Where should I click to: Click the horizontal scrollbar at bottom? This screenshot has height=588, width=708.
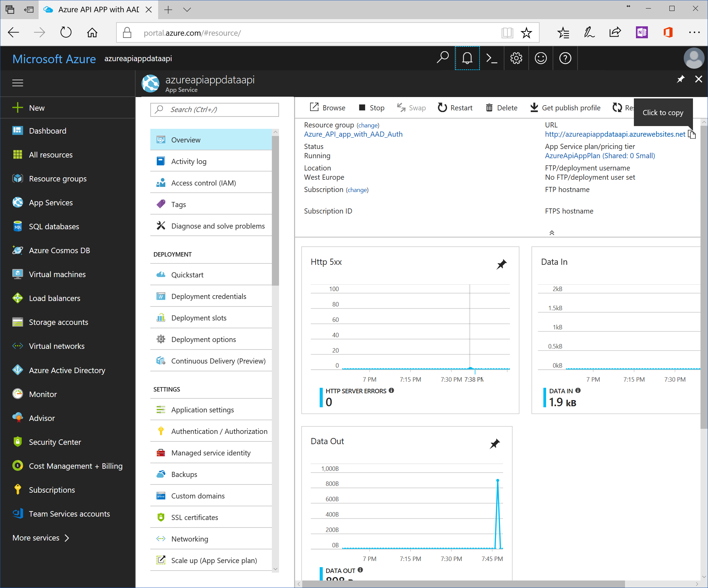pyautogui.click(x=463, y=584)
